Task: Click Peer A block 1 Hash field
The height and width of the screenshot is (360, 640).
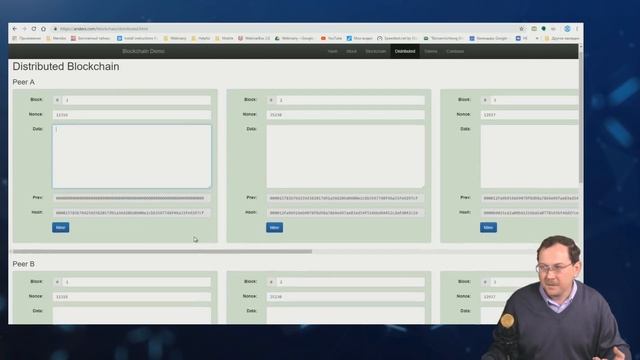Action: point(132,213)
